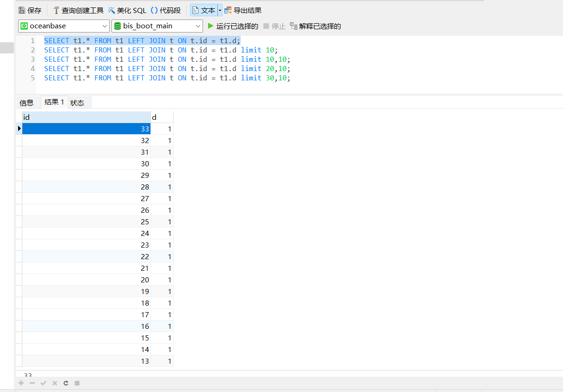563x392 pixels.
Task: Refresh results with the reload icon
Action: coord(66,383)
